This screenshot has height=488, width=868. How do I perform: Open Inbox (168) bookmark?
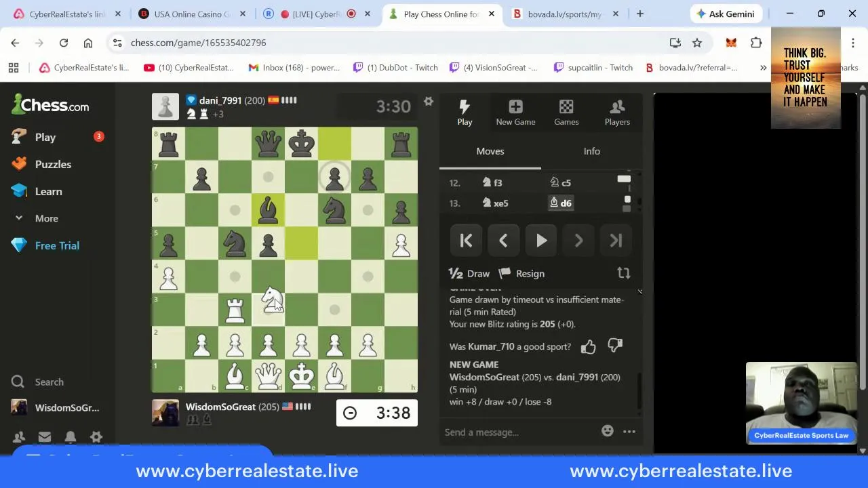pyautogui.click(x=294, y=67)
